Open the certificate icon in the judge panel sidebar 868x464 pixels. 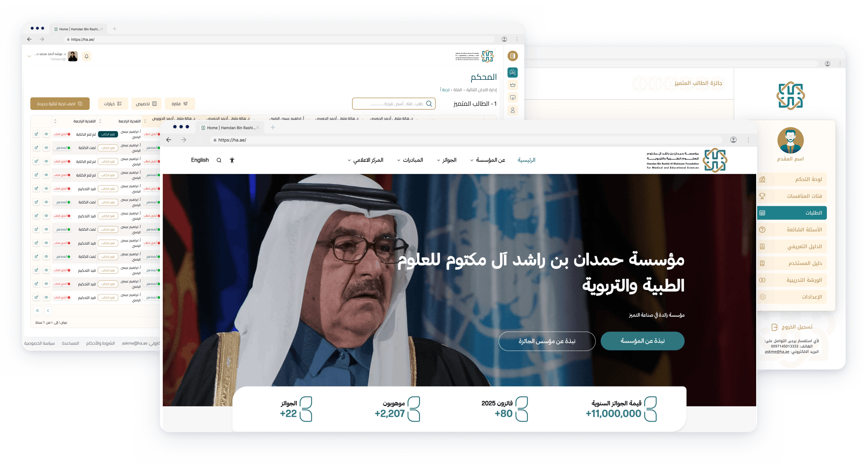tap(513, 98)
